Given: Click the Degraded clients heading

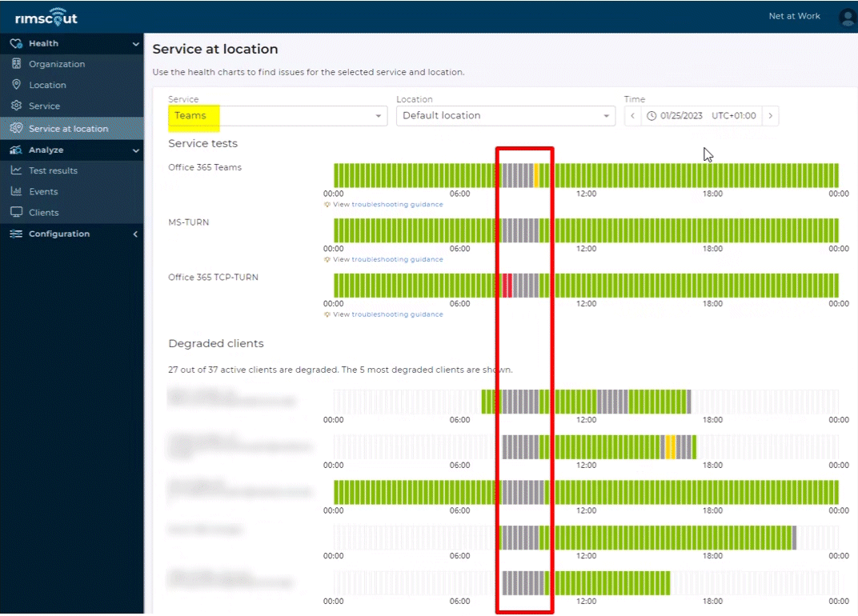Looking at the screenshot, I should click(215, 343).
